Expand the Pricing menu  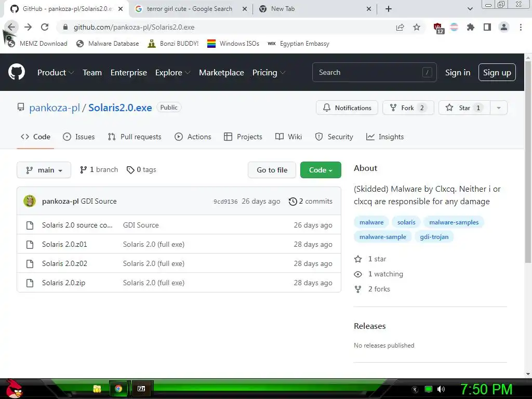pos(269,73)
